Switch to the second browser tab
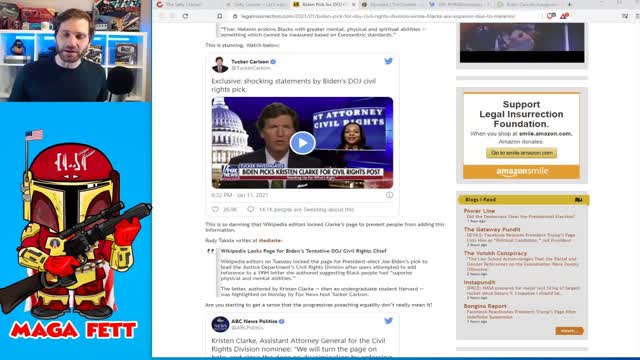The height and width of the screenshot is (360, 640). 255,4
